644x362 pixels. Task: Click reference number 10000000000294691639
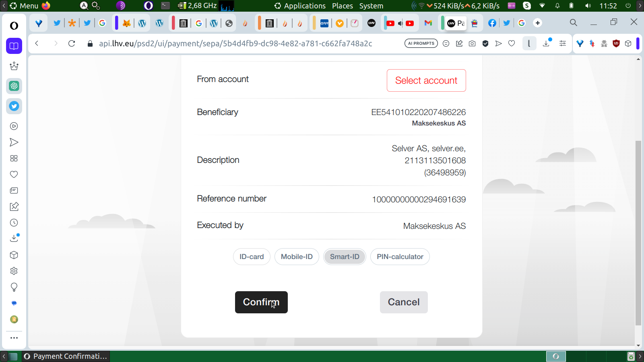(419, 200)
